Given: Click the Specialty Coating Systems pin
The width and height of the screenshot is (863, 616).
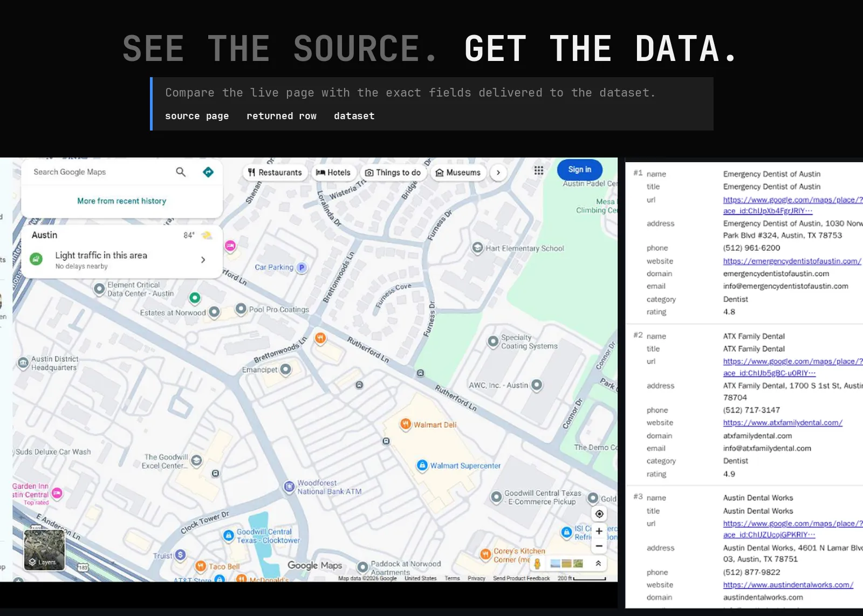Looking at the screenshot, I should coord(493,341).
